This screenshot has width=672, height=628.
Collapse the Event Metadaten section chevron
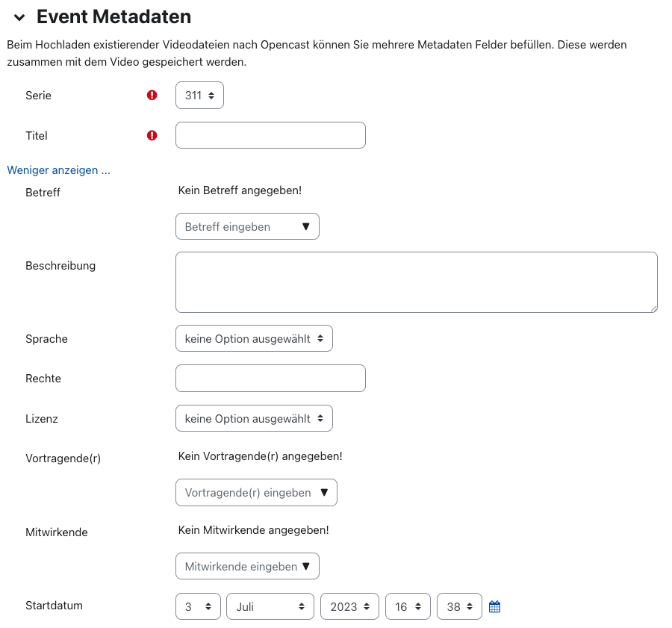click(19, 17)
